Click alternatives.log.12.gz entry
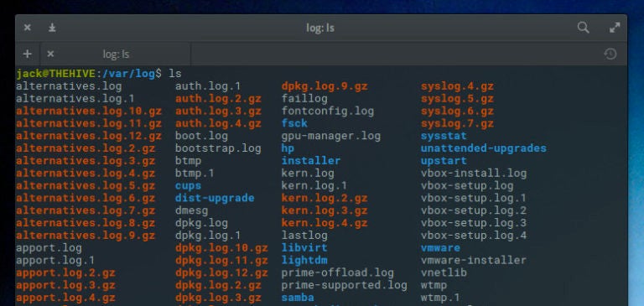Screen dimensions: 644x306 point(89,136)
